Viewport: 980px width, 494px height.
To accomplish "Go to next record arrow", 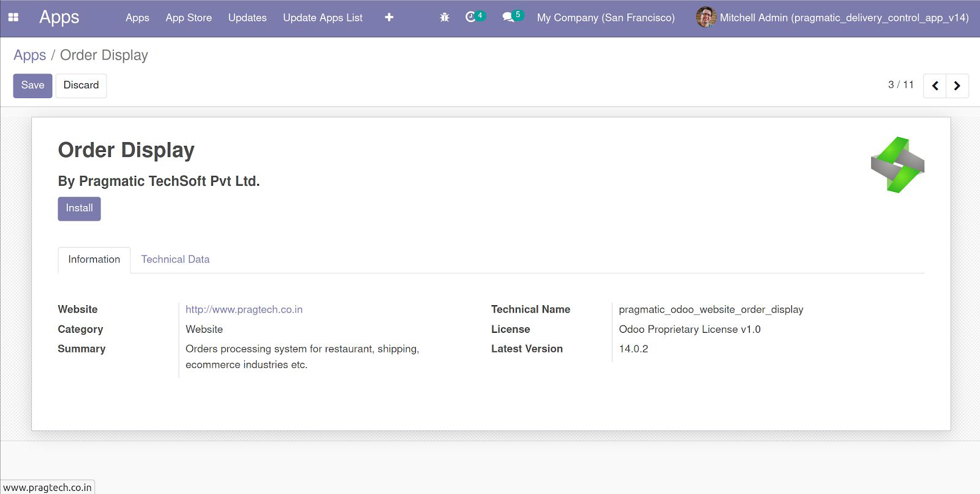I will pos(957,86).
